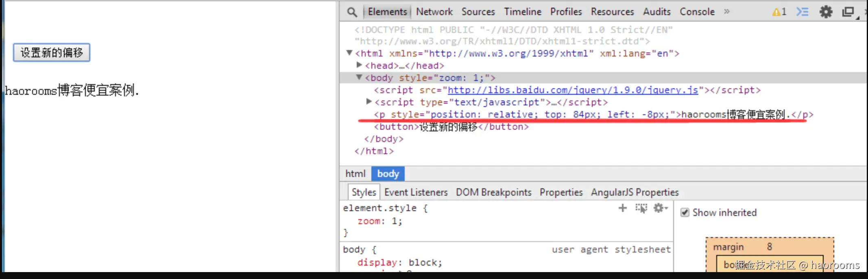Select the button element line in DOM tree
Screen dimensions: 868x279
point(451,127)
